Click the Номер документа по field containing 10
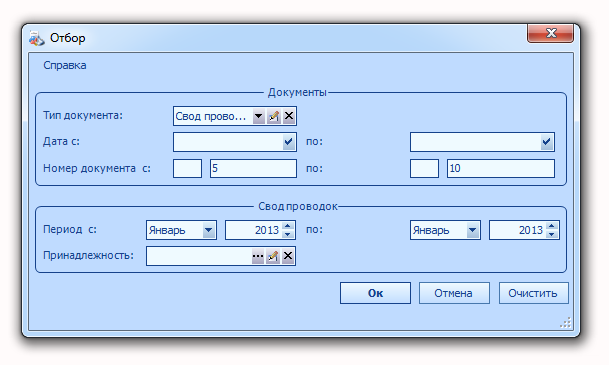This screenshot has height=365, width=609. tap(501, 169)
